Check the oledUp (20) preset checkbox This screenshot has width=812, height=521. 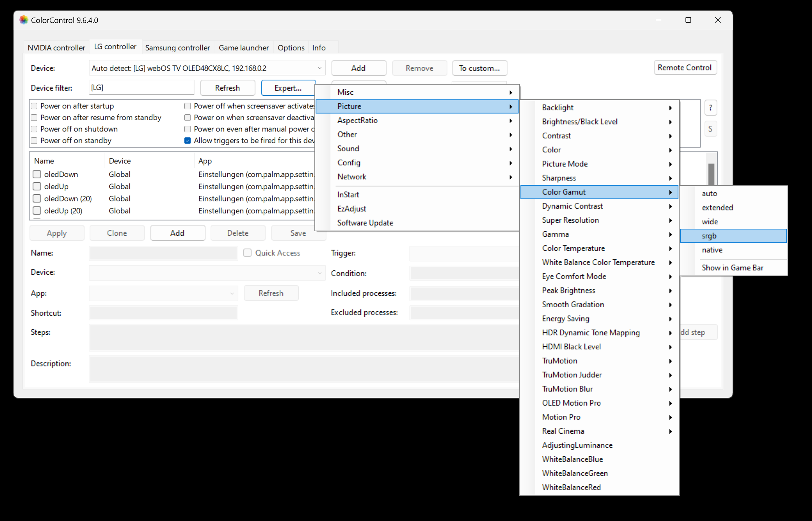(37, 211)
